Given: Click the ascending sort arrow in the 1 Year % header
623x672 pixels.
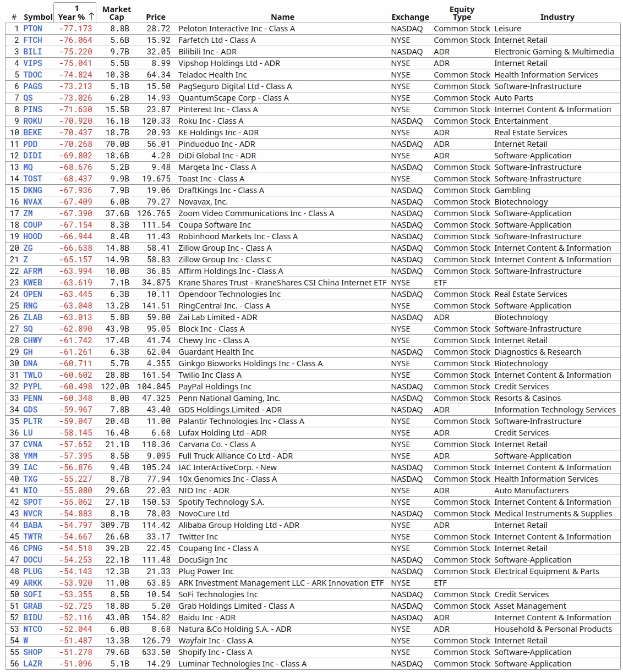Looking at the screenshot, I should (91, 16).
